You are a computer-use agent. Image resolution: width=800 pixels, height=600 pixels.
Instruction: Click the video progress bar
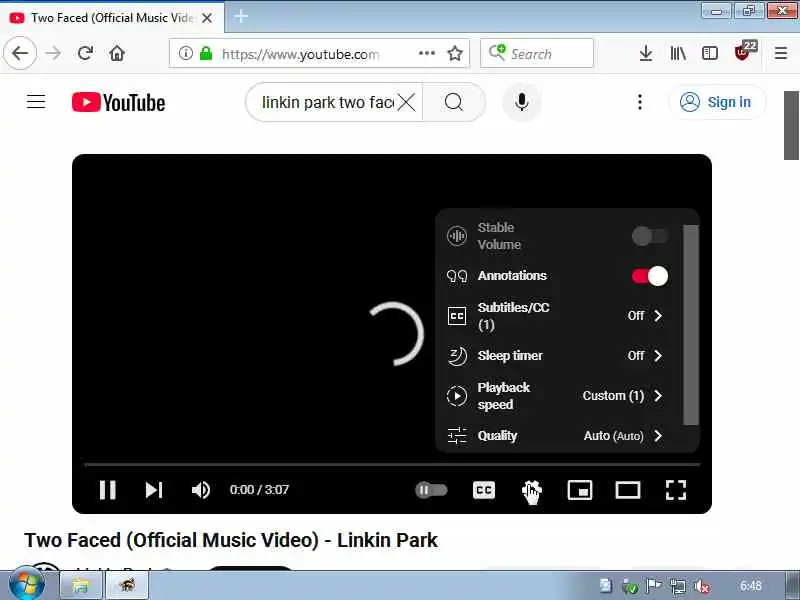pos(392,465)
